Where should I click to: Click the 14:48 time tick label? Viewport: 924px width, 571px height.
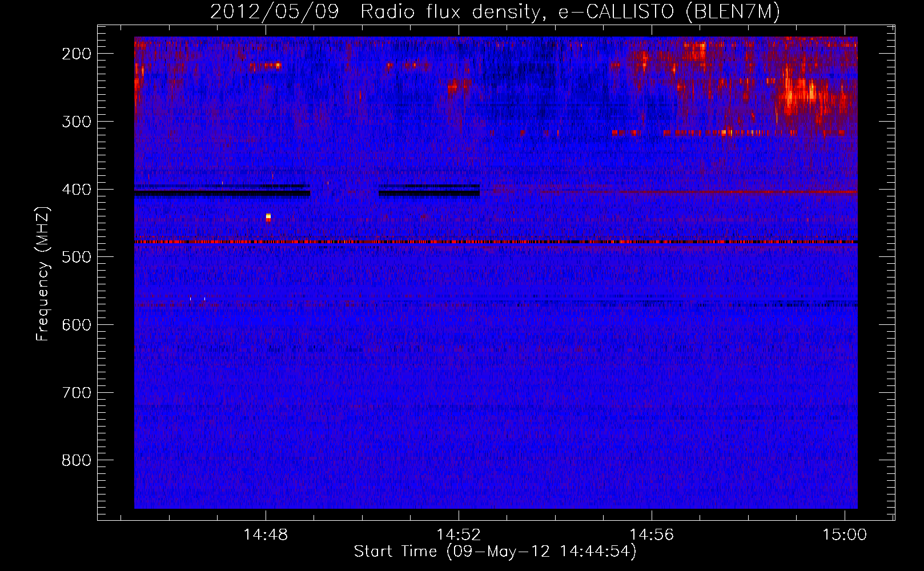266,535
